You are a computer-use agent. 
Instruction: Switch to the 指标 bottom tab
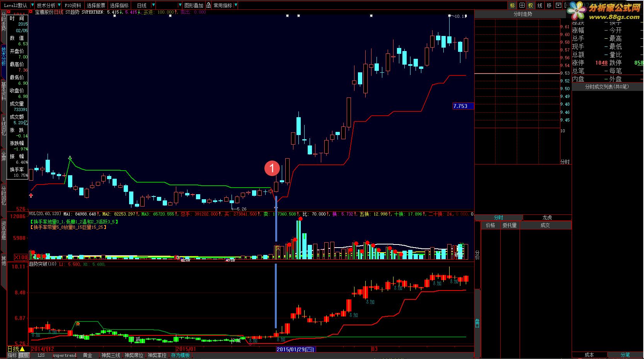[x=12, y=355]
